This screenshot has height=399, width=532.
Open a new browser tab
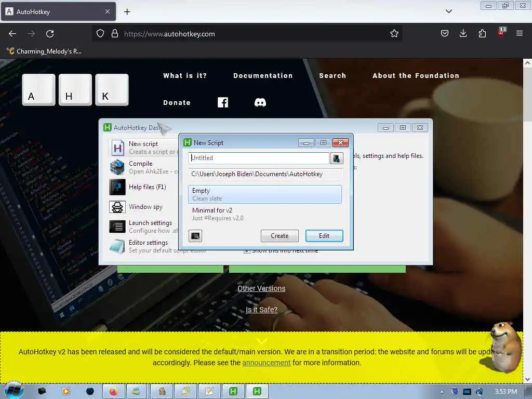127,12
